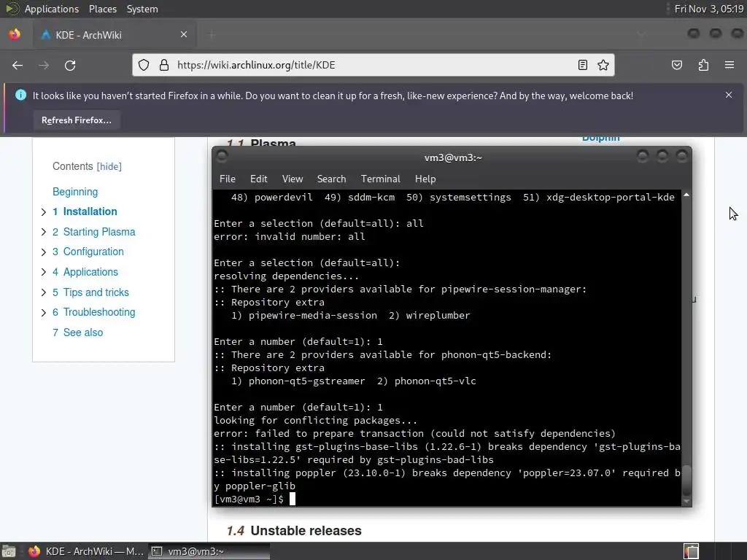Open the terminal File menu
Viewport: 747px width, 560px height.
(x=228, y=179)
